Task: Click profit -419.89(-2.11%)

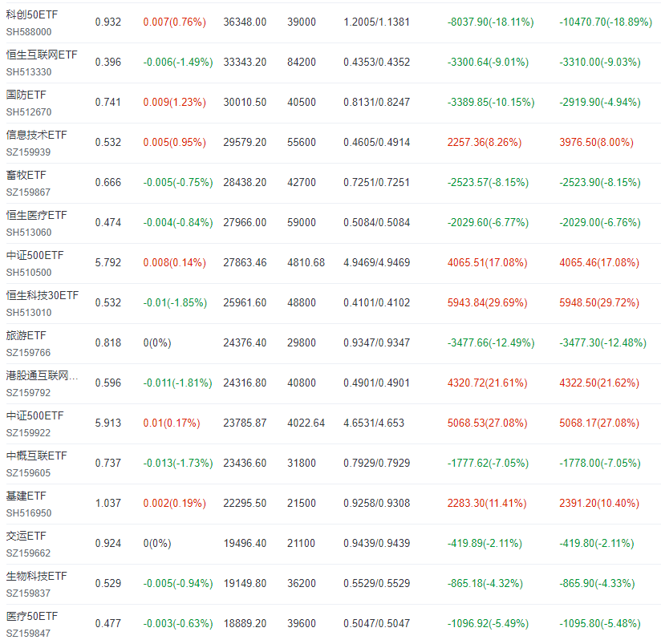Action: point(485,543)
